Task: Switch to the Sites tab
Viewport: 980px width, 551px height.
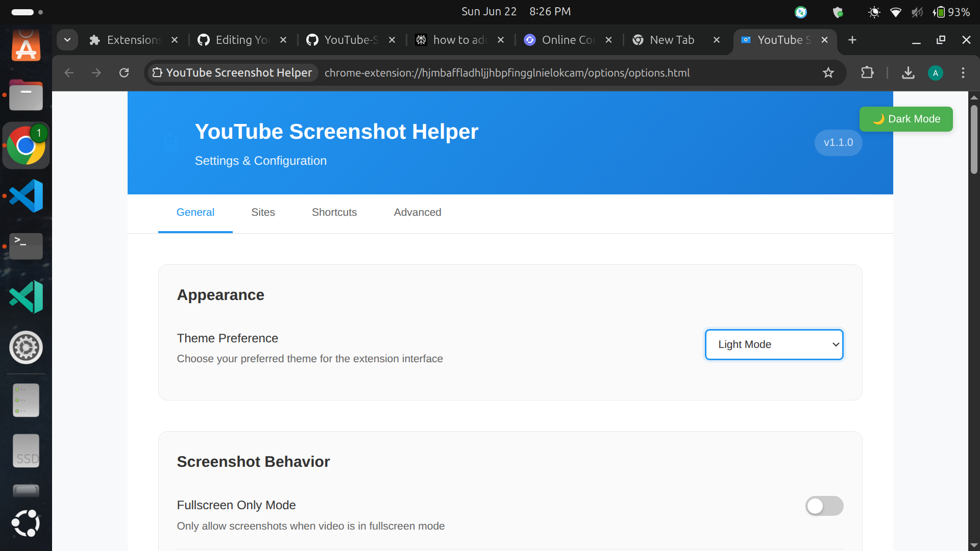Action: pos(263,212)
